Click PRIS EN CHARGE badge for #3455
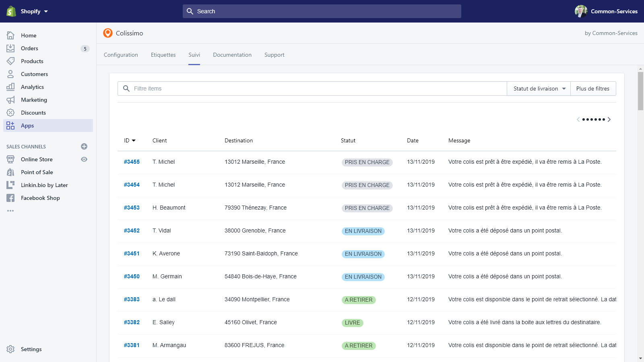Image resolution: width=644 pixels, height=362 pixels. [x=367, y=162]
